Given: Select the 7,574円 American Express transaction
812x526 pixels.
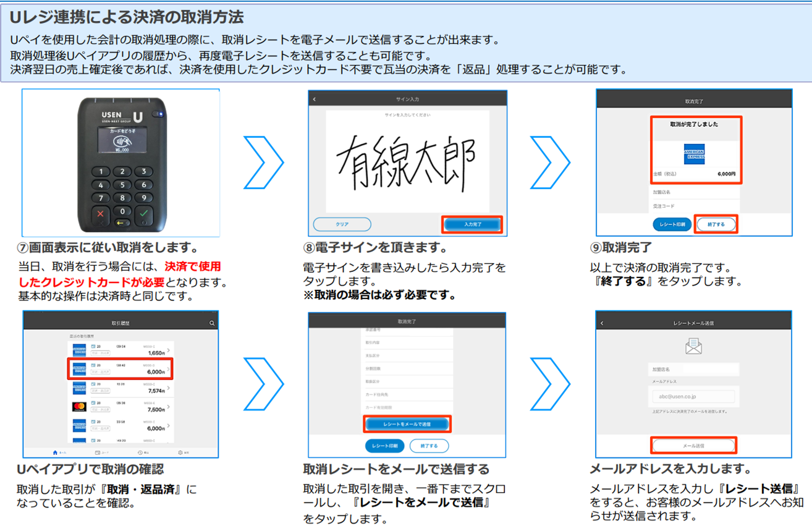Looking at the screenshot, I should click(121, 388).
